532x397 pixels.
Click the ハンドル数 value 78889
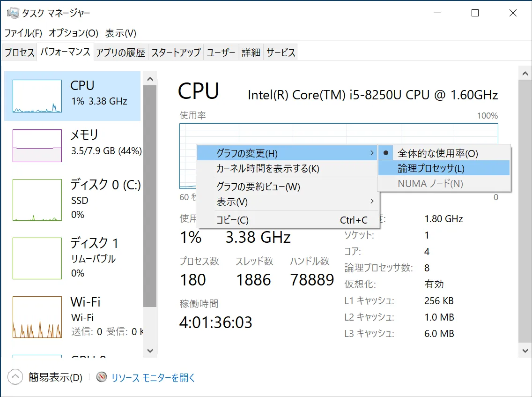312,279
